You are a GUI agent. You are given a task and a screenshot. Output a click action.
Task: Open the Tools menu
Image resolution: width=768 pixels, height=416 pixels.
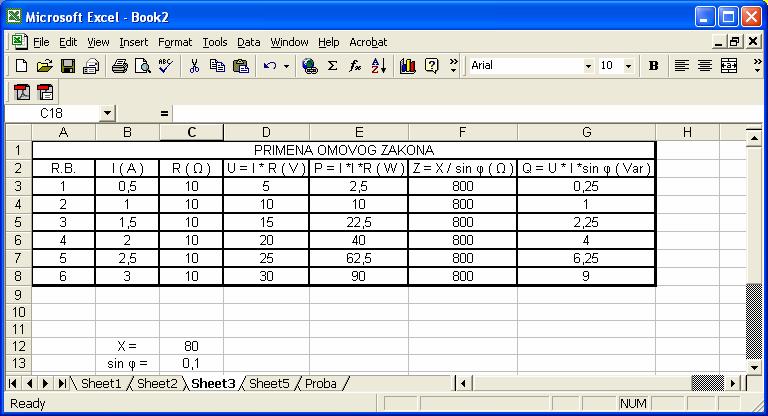click(215, 42)
